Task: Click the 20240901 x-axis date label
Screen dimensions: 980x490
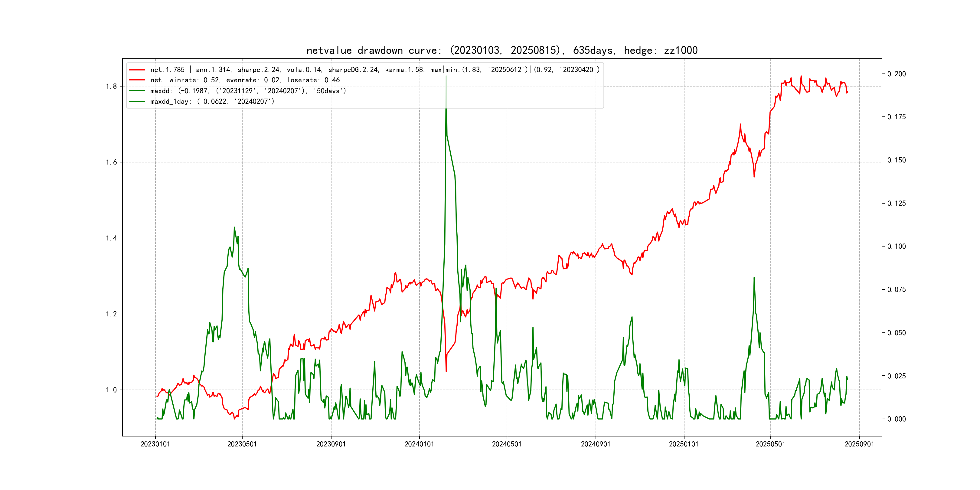Action: tap(595, 444)
